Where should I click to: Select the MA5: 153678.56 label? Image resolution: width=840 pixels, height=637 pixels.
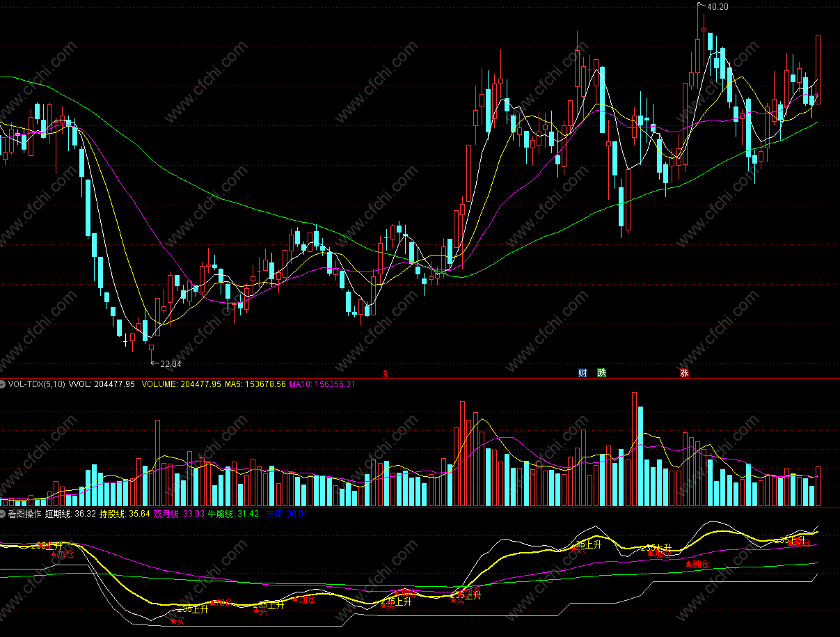[x=255, y=384]
